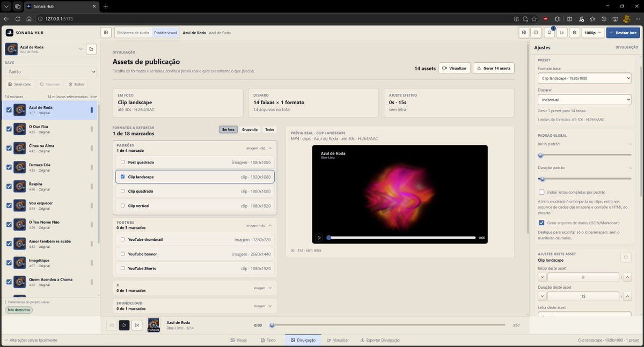The width and height of the screenshot is (644, 347).
Task: Collapse the YouTube format group
Action: [270, 225]
